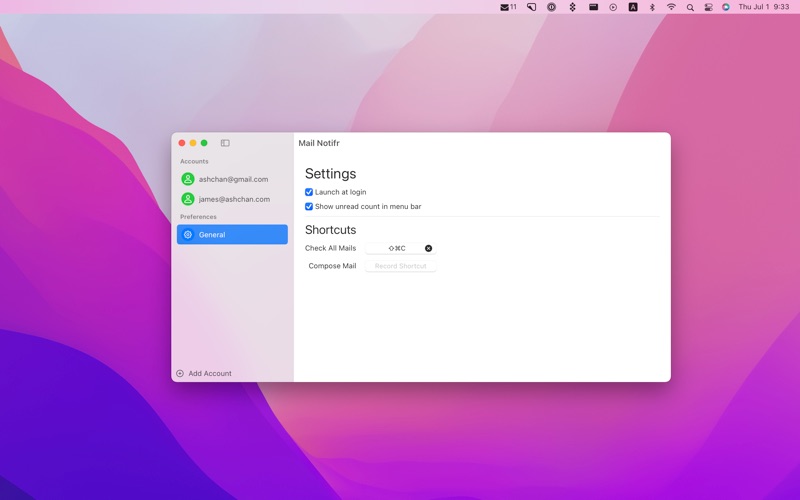Viewport: 800px width, 500px height.
Task: Clear the Check All Mails shortcut
Action: click(x=428, y=248)
